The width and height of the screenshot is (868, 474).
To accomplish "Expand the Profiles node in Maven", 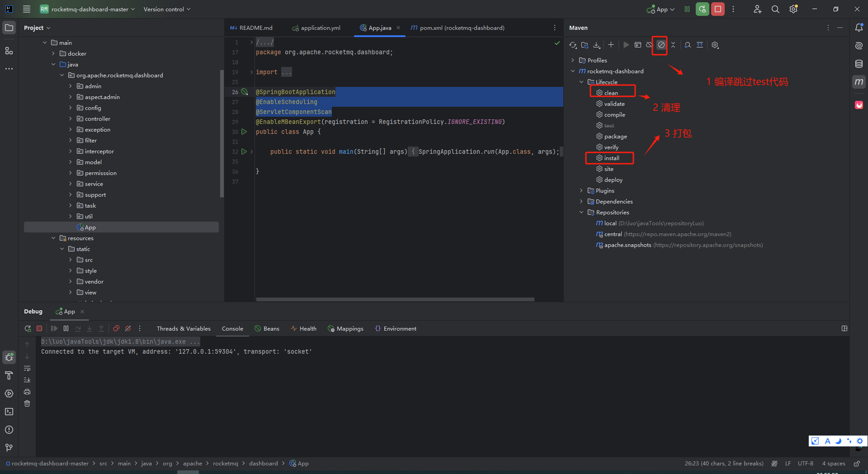I will tap(573, 60).
